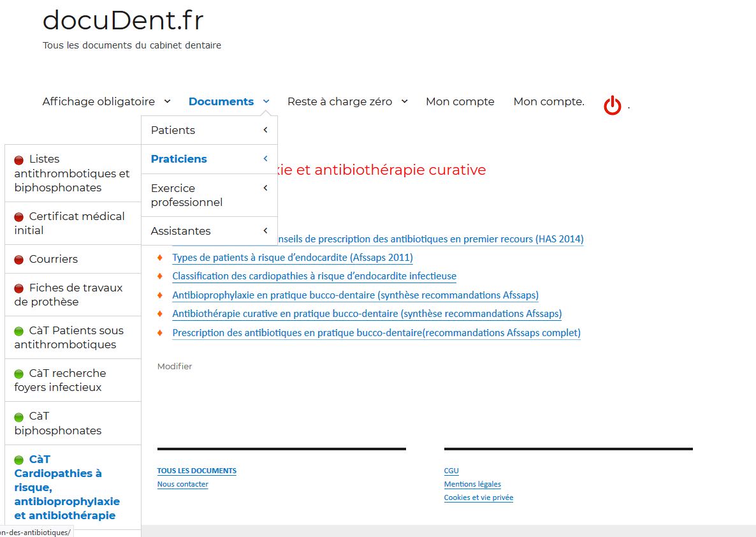Image resolution: width=756 pixels, height=537 pixels.
Task: Open Classification des cardiopathies link
Action: [x=314, y=276]
